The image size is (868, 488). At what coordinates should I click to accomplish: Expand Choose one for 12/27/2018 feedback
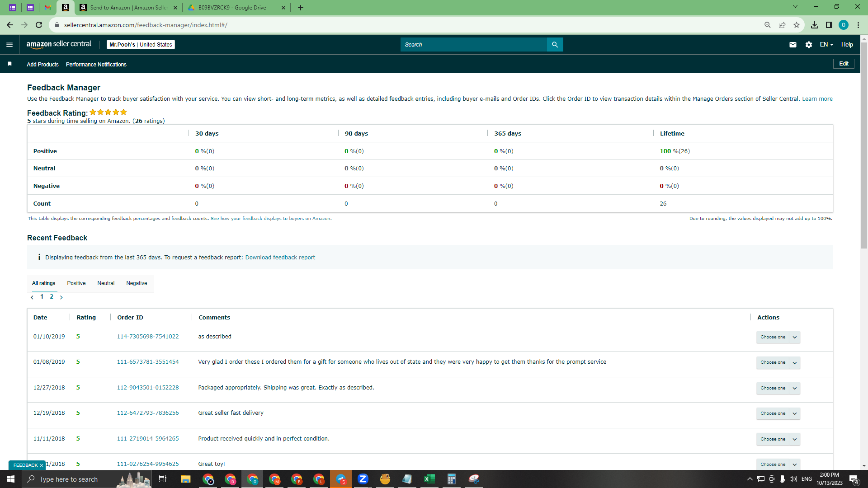coord(778,388)
